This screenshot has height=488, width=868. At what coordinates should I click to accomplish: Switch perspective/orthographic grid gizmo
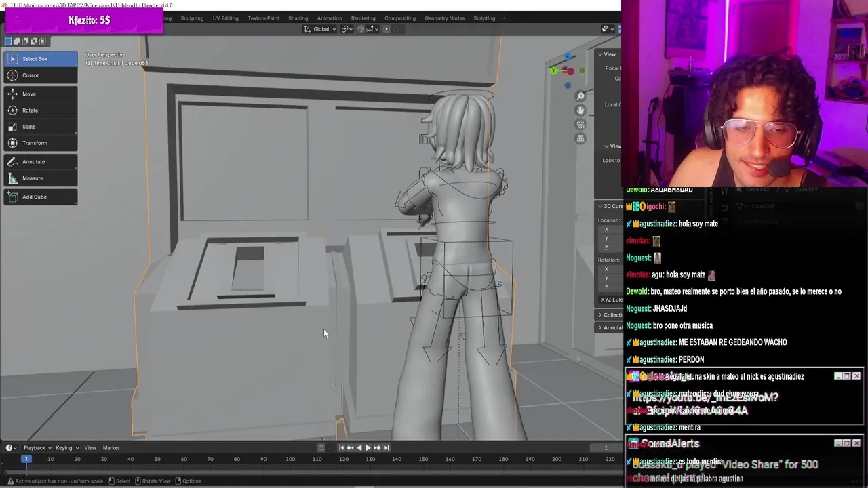pyautogui.click(x=580, y=139)
